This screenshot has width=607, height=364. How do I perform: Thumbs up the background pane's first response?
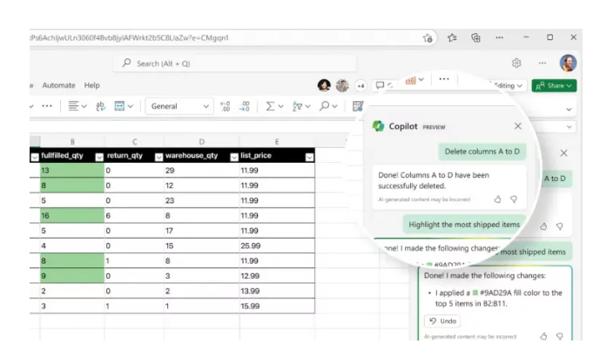tap(543, 226)
